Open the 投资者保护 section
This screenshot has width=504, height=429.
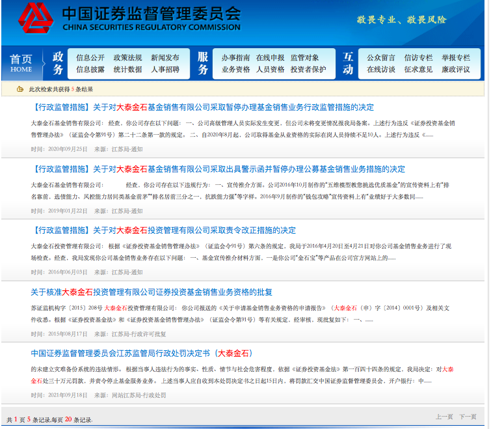(308, 70)
